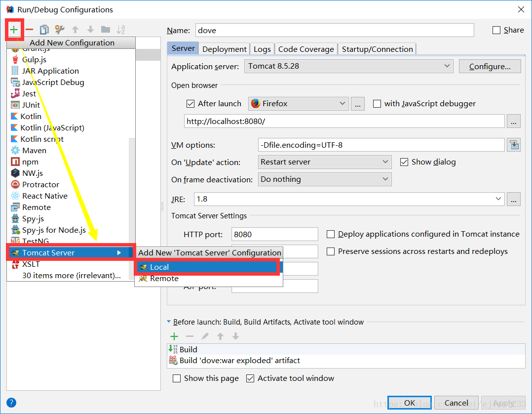Viewport: 532px width, 414px height.
Task: Click the HTTP port field showing 8080
Action: 274,234
